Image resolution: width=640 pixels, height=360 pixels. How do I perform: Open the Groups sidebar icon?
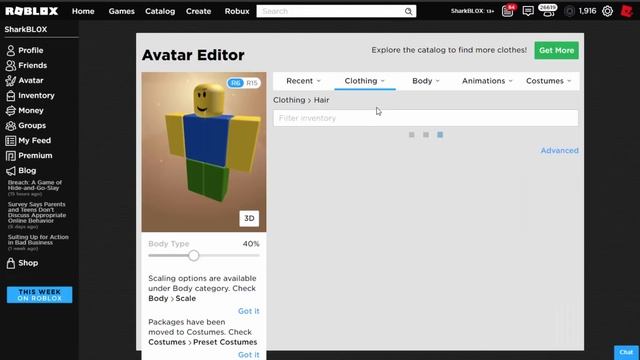11,126
